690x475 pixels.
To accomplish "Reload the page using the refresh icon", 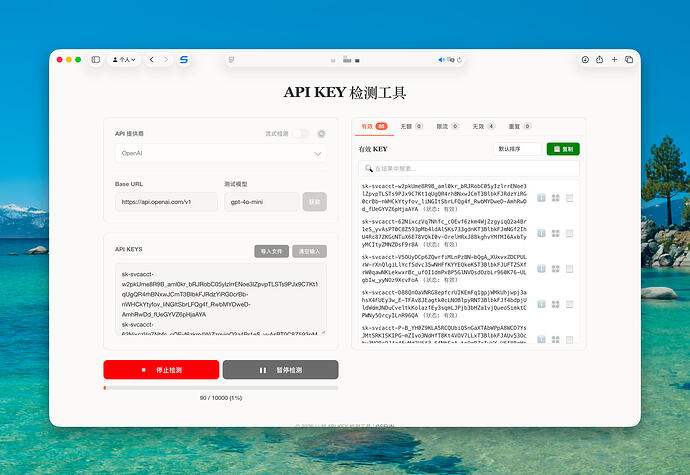I will point(459,60).
